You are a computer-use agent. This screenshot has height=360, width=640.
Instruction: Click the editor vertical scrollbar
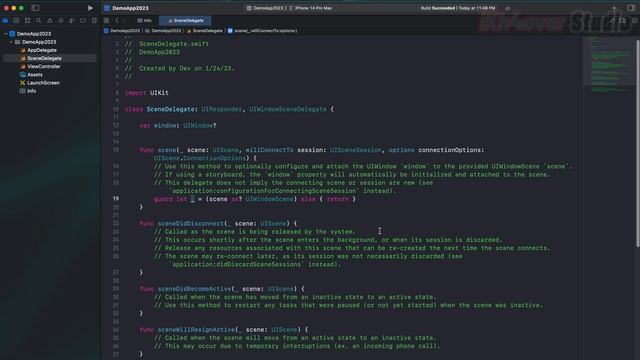coord(637,143)
